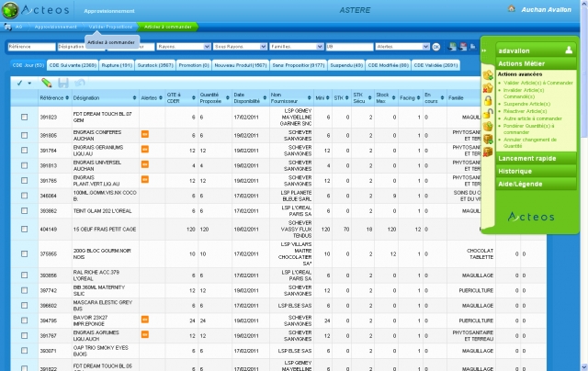Click the green pencil edit icon

pos(47,83)
